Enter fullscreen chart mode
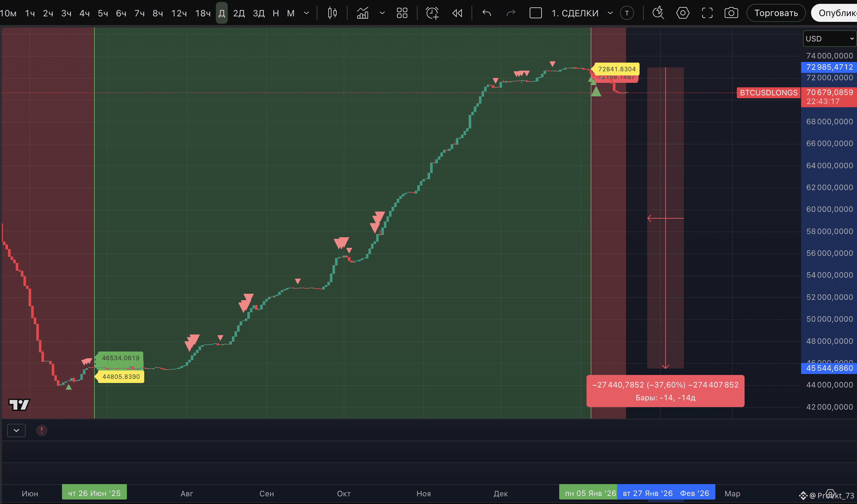Viewport: 857px width, 504px height. click(707, 13)
